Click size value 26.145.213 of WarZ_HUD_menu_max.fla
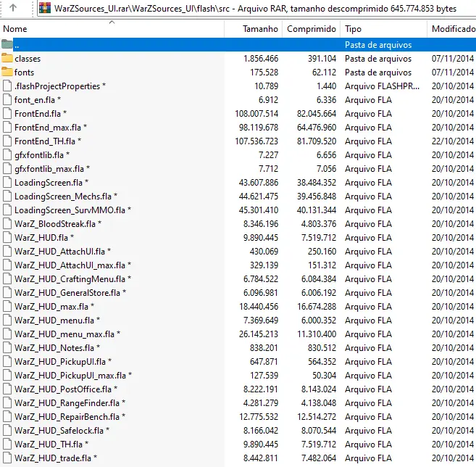Viewport: 476px width, 467px height. 259,334
